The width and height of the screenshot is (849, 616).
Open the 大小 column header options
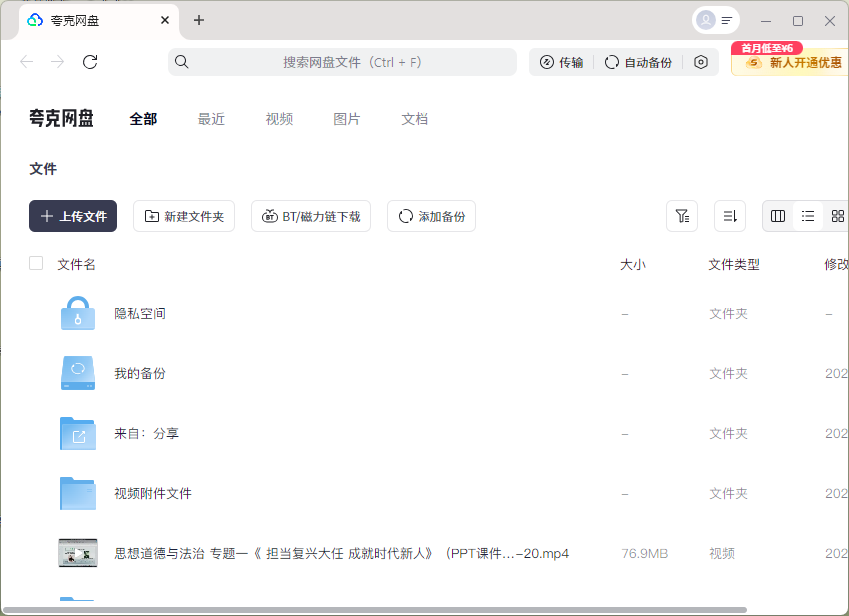pyautogui.click(x=633, y=264)
